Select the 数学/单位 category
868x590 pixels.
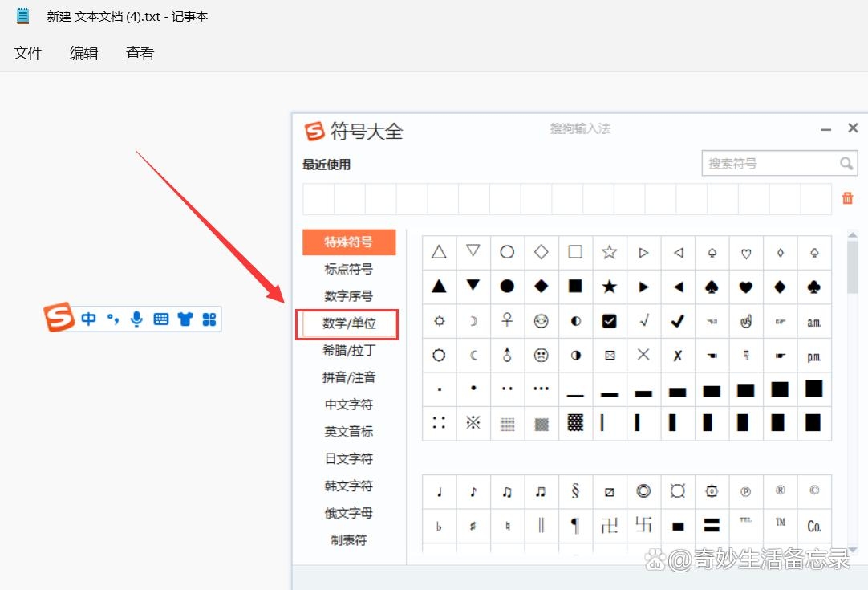tap(348, 323)
